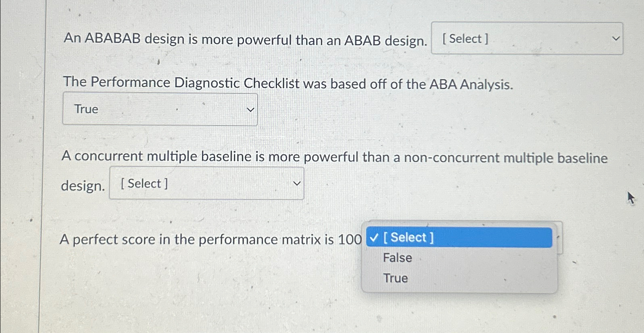Choose True in the open dropdown menu

395,278
